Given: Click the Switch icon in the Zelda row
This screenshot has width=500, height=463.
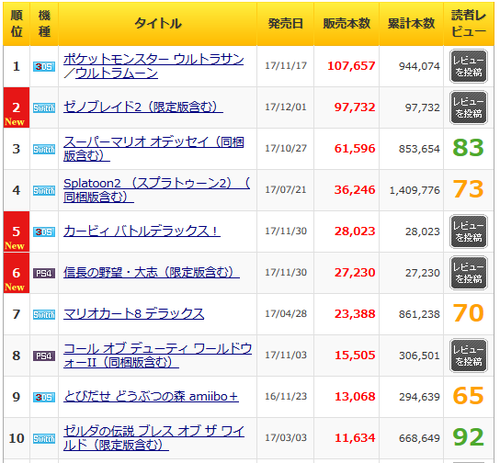Looking at the screenshot, I should 44,439.
